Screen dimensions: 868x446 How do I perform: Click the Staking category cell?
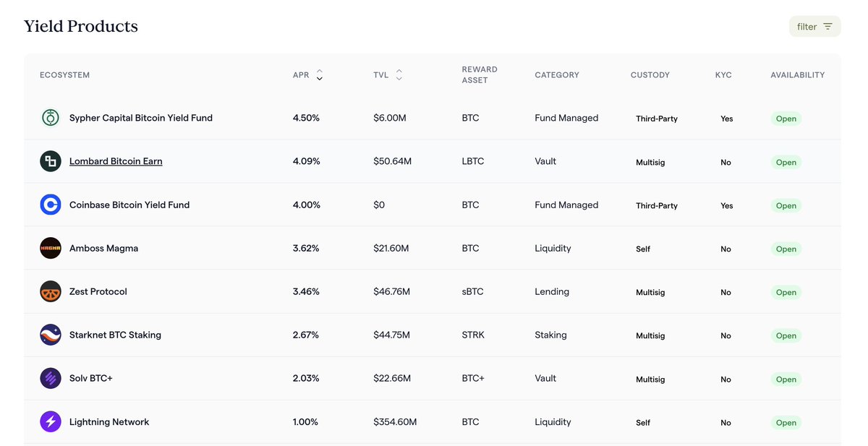tap(550, 335)
